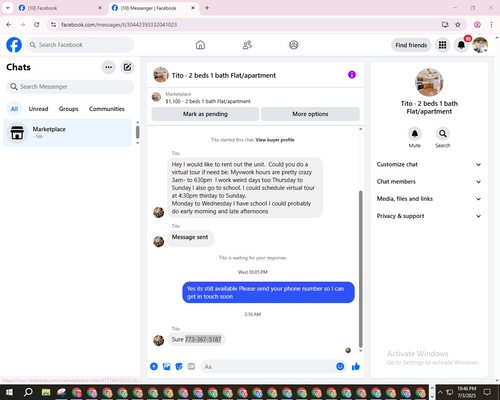The height and width of the screenshot is (400, 500).
Task: Show hidden system tray icons
Action: pyautogui.click(x=440, y=392)
